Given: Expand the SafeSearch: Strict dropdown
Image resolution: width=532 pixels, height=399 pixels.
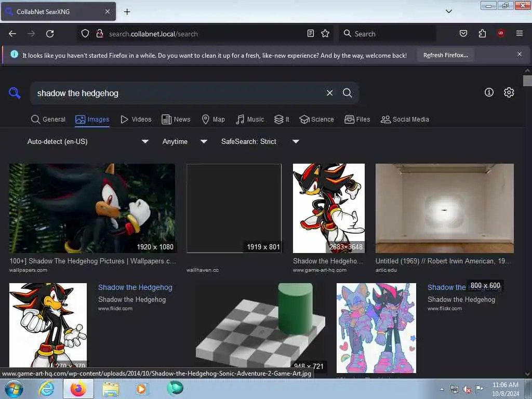Looking at the screenshot, I should [x=260, y=141].
